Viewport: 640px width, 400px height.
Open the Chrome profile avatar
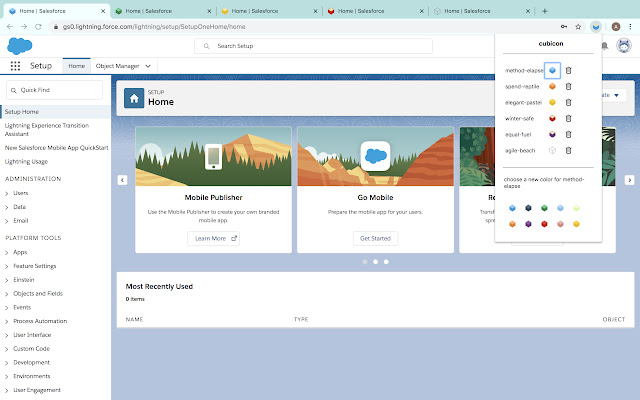(616, 27)
